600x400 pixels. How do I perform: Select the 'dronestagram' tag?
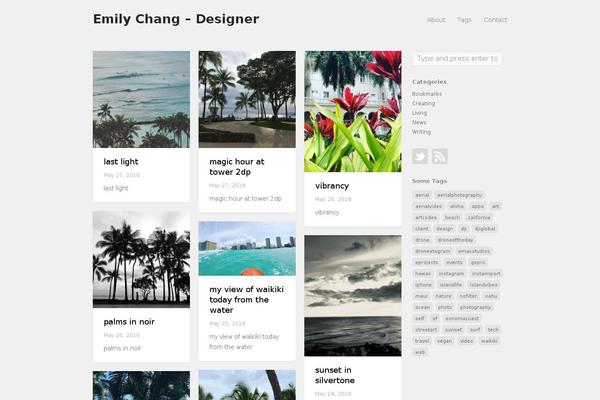click(x=433, y=251)
